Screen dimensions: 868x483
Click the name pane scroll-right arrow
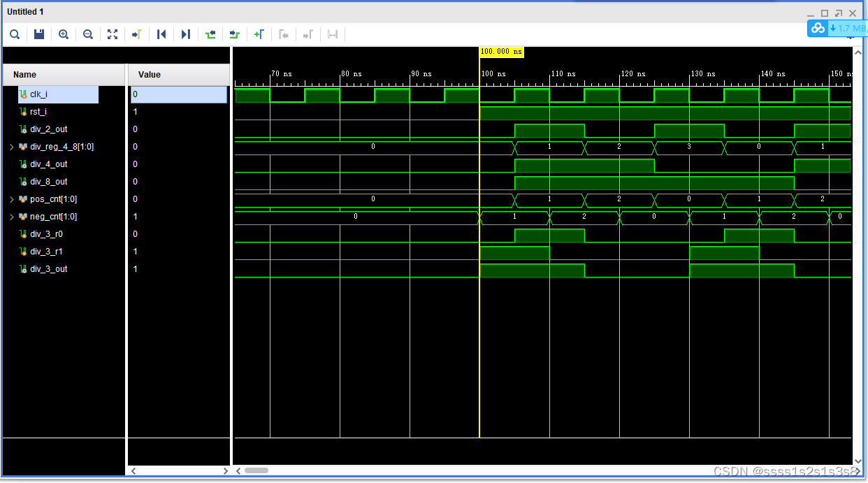click(x=226, y=471)
